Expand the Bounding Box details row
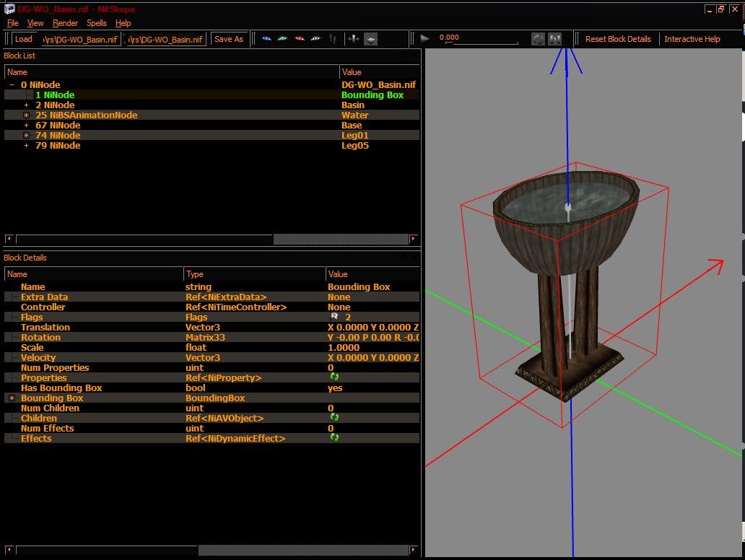 12,398
